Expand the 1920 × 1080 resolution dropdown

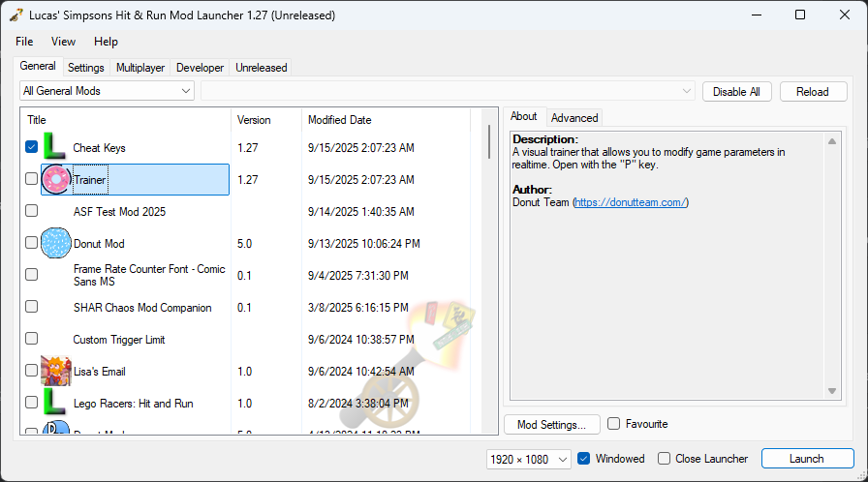click(529, 459)
